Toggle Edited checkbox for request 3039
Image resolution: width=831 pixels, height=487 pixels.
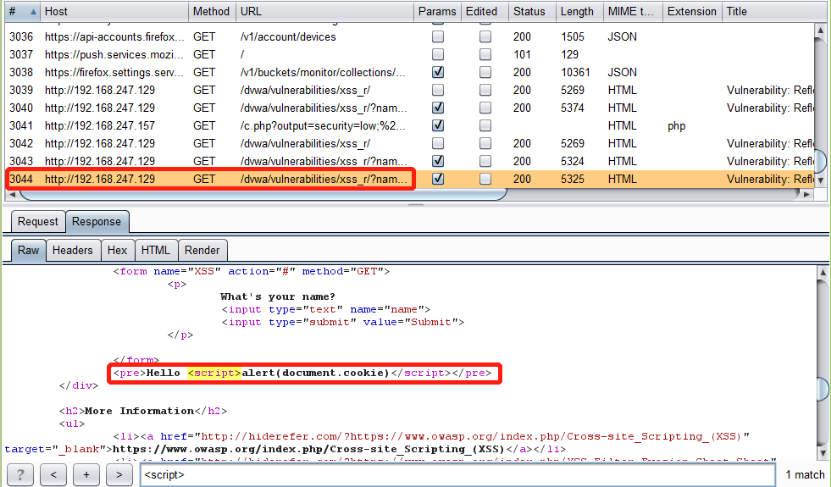tap(485, 90)
